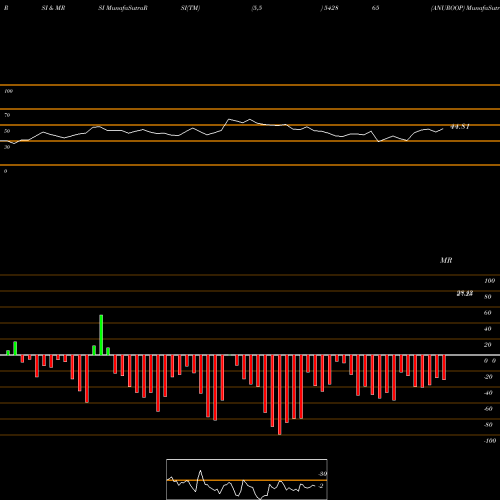Viewport: 500px width, 500px height.
Task: Click the 'SI(TM)' header label
Action: click(190, 8)
